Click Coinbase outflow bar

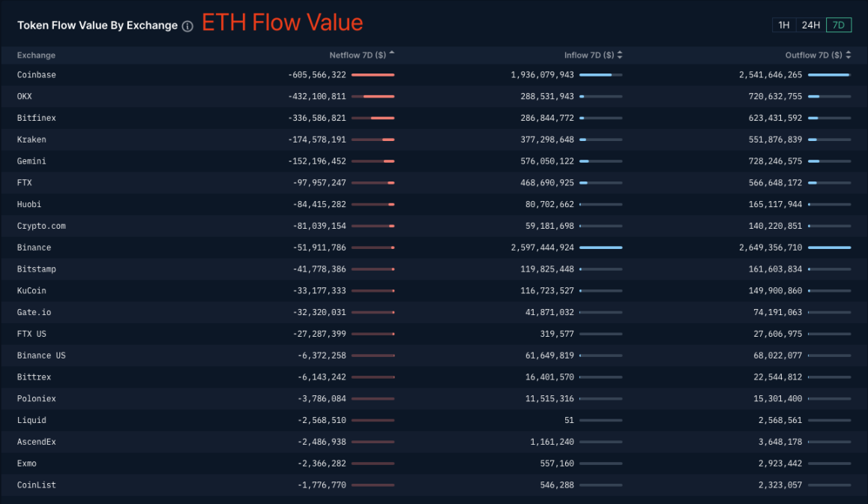[828, 75]
